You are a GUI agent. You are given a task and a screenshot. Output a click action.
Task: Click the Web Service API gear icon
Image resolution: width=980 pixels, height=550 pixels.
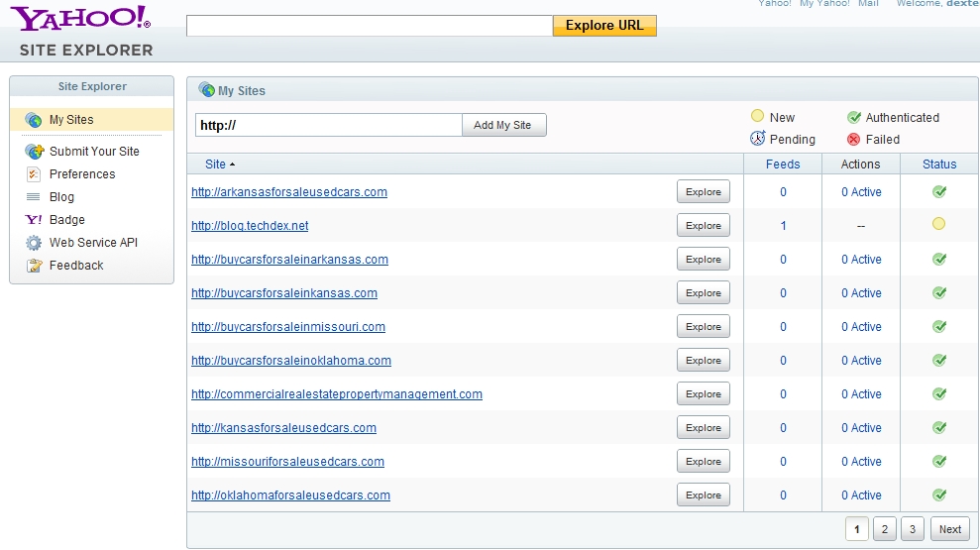[x=33, y=243]
